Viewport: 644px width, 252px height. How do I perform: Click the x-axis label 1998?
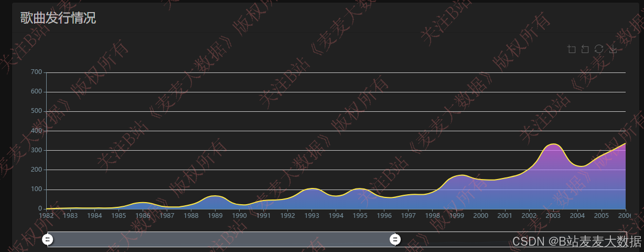pyautogui.click(x=432, y=215)
